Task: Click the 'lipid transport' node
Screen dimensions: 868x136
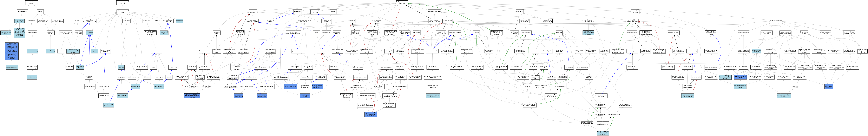Action: [569, 67]
